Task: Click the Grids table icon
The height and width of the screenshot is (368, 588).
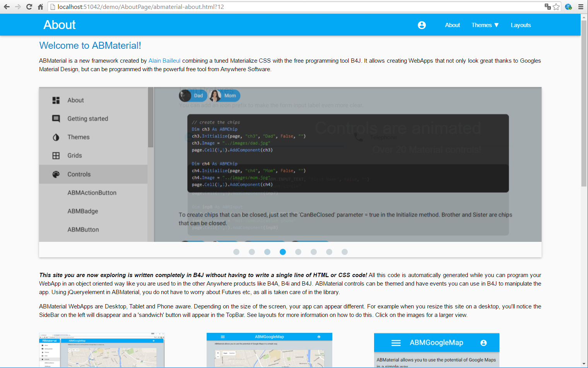Action: coord(56,156)
